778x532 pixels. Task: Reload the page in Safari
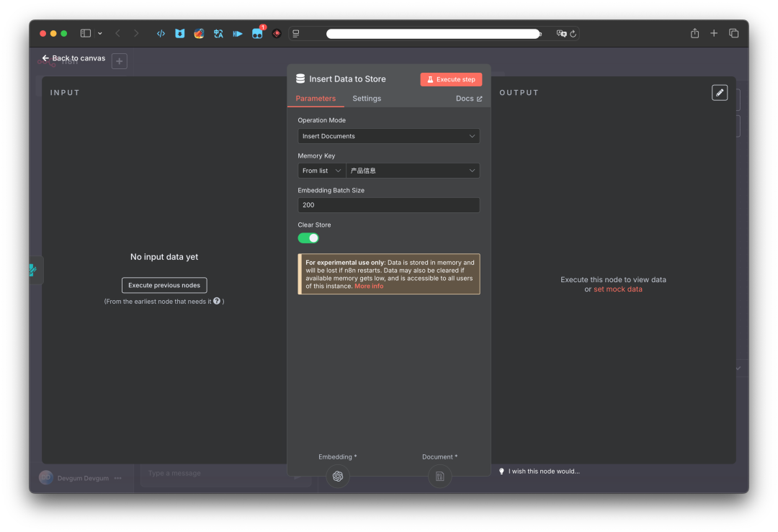[x=573, y=34]
